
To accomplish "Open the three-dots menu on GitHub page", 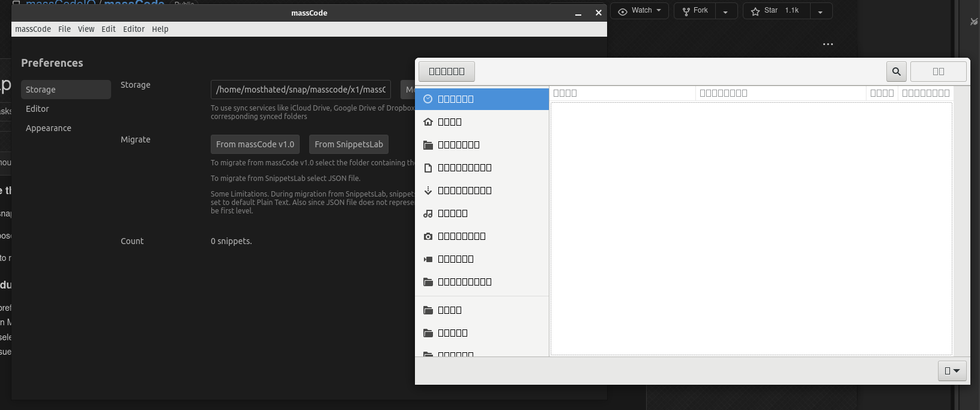I will 827,44.
